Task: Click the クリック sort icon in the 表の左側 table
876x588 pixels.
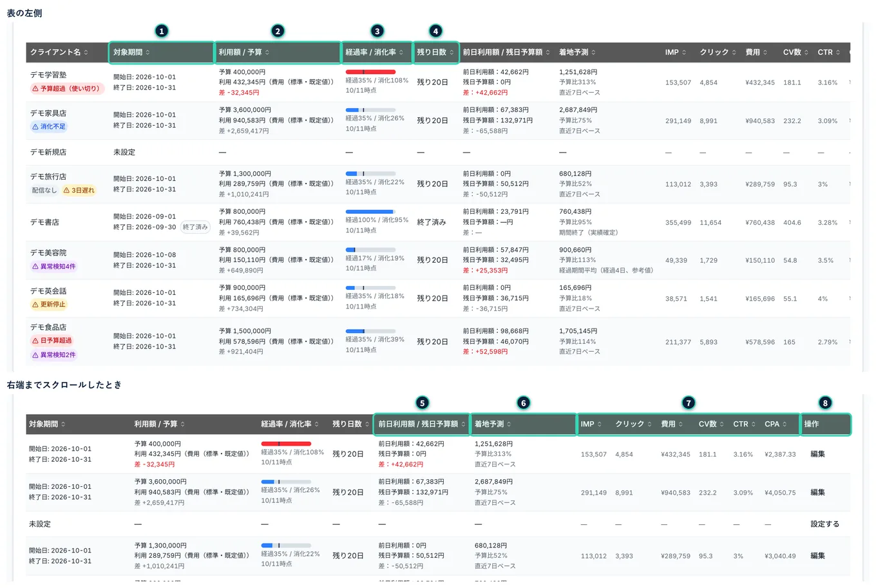Action: point(734,52)
